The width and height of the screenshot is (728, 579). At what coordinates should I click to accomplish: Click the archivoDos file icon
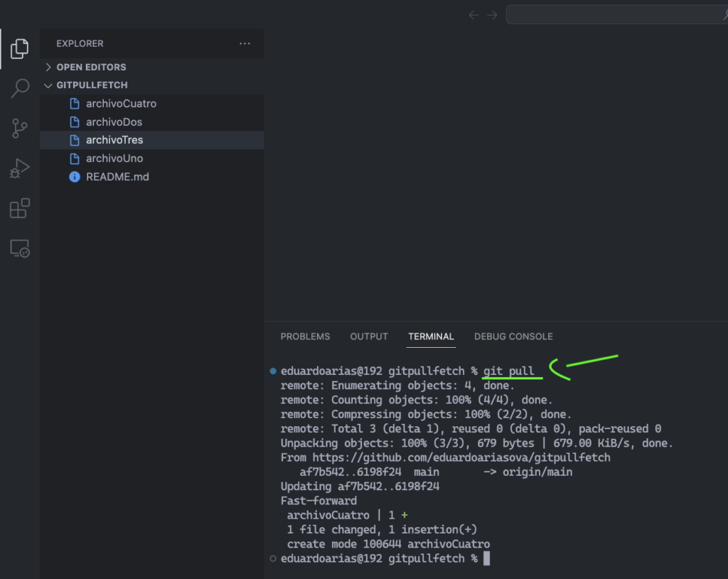click(x=74, y=122)
